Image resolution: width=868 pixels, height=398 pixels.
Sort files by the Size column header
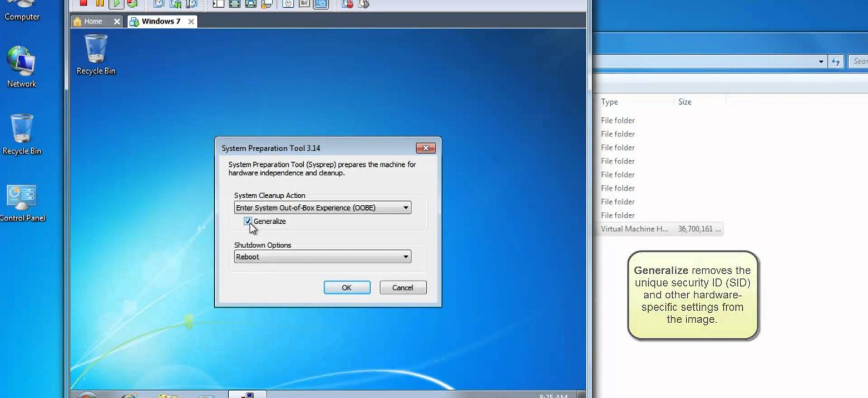[x=685, y=102]
